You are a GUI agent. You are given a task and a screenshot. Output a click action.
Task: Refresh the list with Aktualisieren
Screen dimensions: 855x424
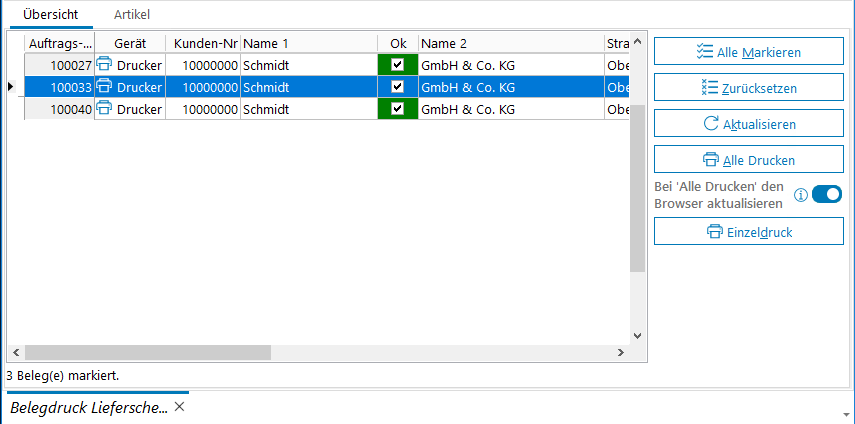(x=749, y=124)
